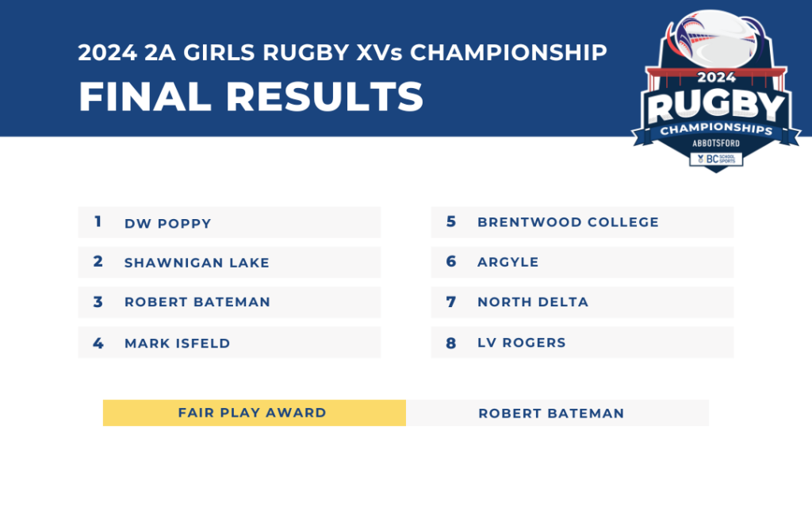Select the Argyle sixth place row
The height and width of the screenshot is (527, 812).
pos(582,262)
